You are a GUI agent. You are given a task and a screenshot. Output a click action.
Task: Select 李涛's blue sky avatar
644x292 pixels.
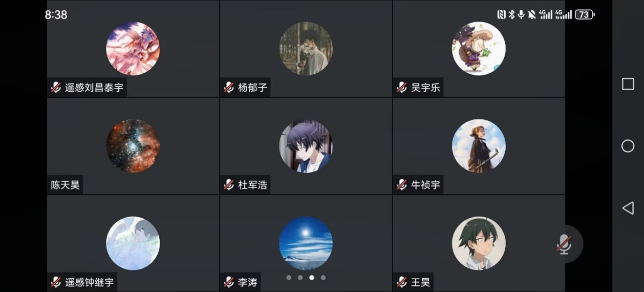306,243
